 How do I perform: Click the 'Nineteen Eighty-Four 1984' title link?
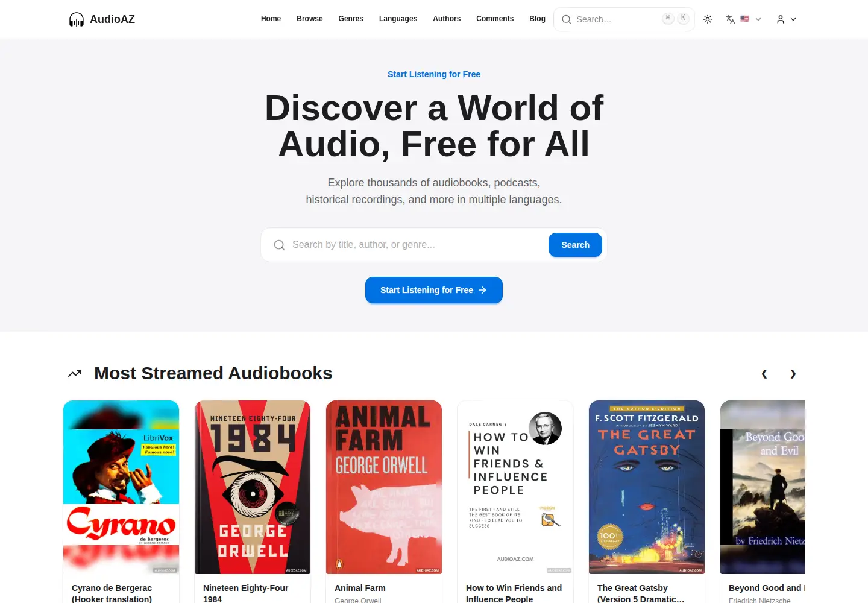tap(246, 593)
